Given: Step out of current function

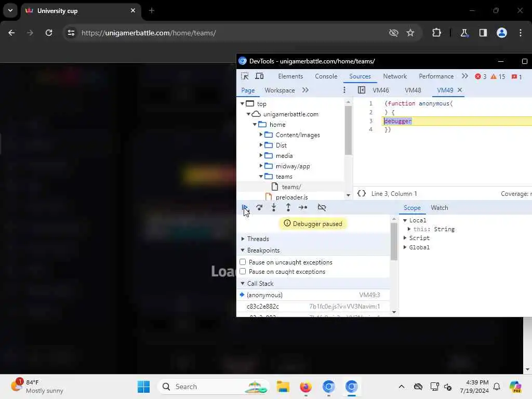Looking at the screenshot, I should pyautogui.click(x=288, y=207).
